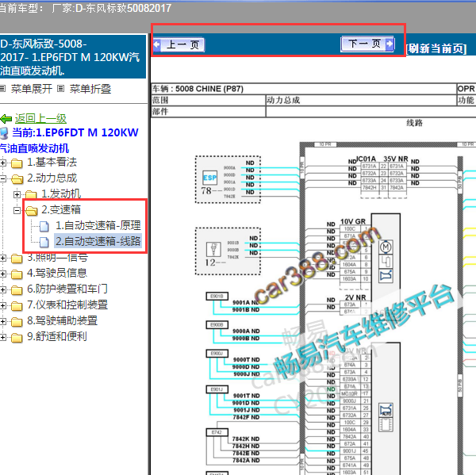Click the E901B connector box
476x475 pixels.
click(x=217, y=297)
